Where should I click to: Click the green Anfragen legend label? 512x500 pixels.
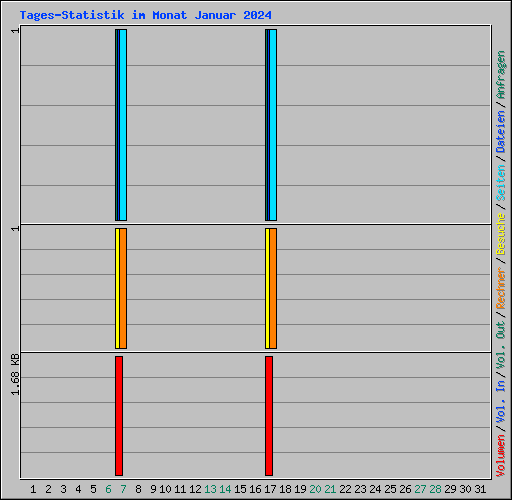click(x=501, y=75)
